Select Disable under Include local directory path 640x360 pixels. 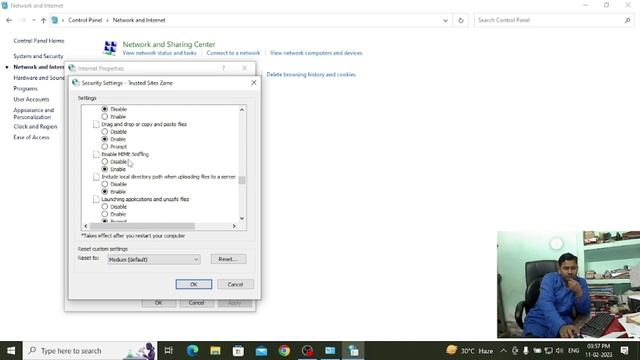click(x=105, y=184)
